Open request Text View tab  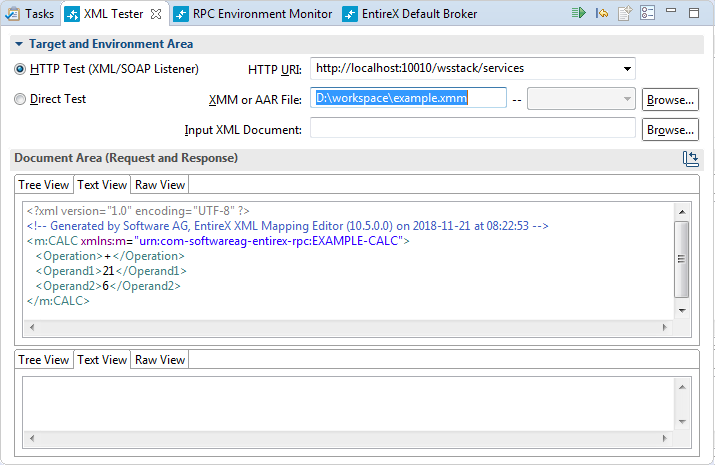pos(102,185)
